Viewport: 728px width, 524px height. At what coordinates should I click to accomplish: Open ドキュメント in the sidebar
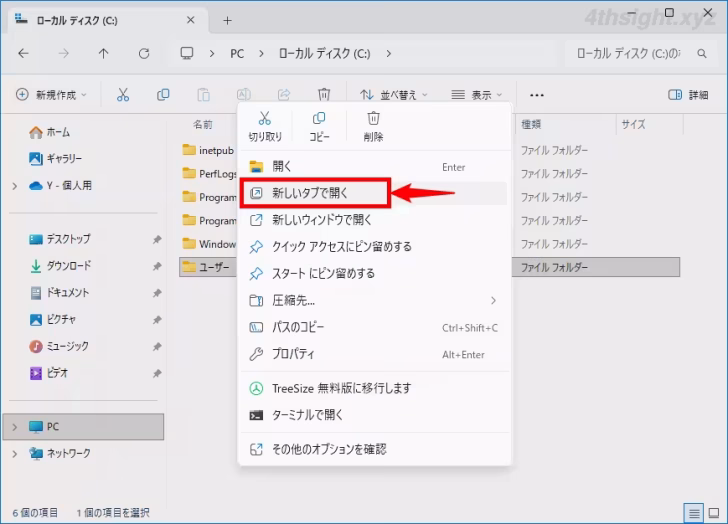click(x=59, y=293)
